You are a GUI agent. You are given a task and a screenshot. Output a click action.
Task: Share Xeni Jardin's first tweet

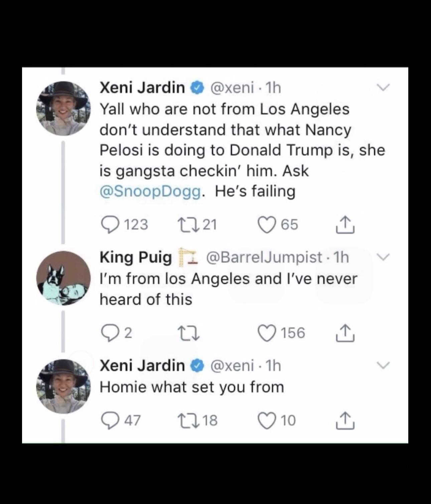tap(345, 225)
